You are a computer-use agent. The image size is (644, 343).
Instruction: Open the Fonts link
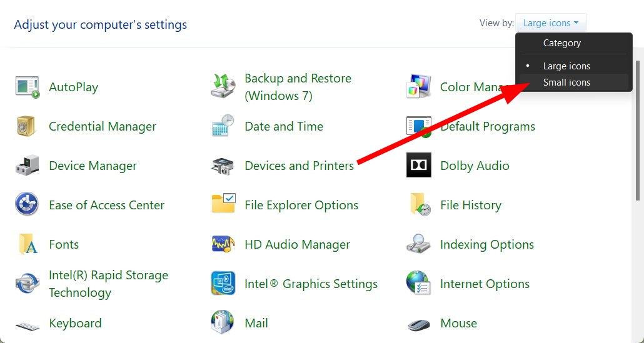tap(64, 244)
